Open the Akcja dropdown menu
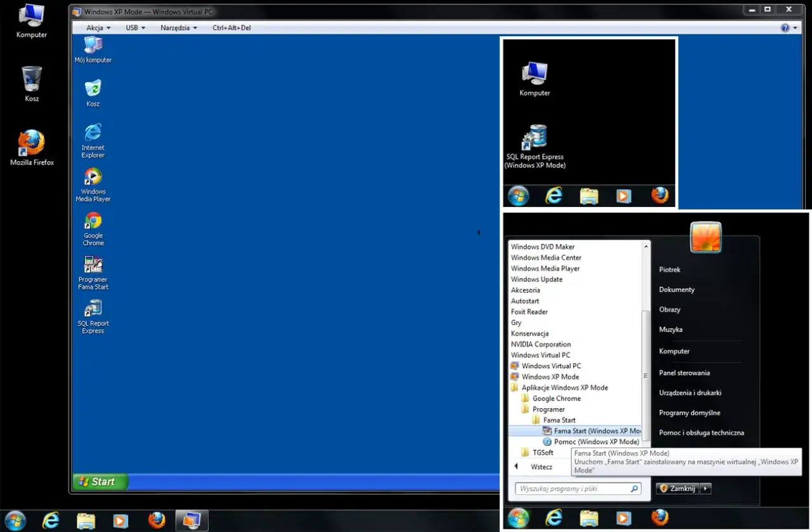 point(98,28)
